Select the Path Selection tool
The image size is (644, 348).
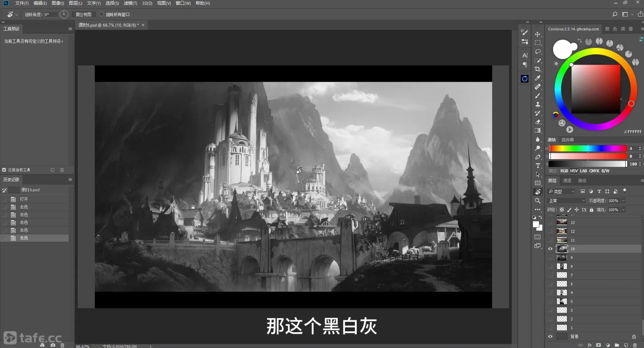[537, 174]
